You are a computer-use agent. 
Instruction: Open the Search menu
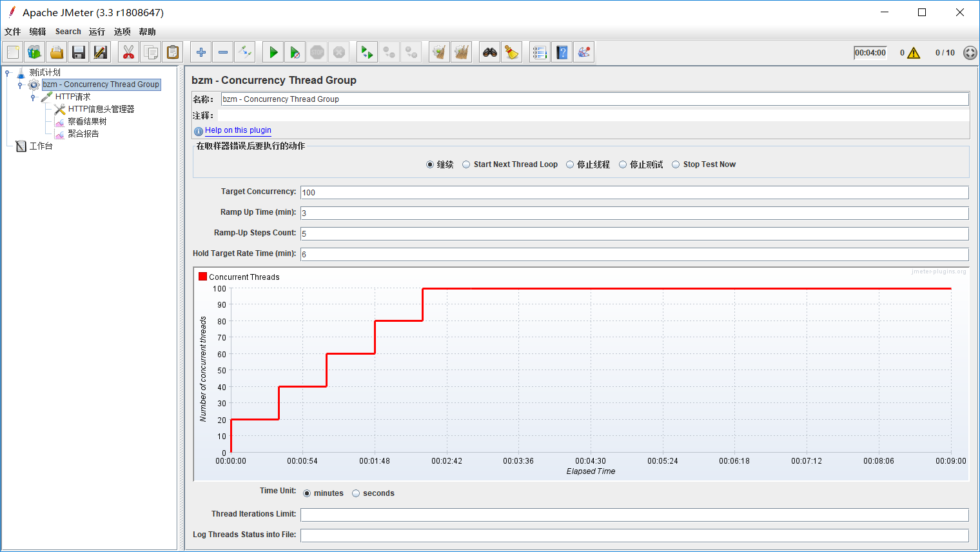click(x=68, y=32)
